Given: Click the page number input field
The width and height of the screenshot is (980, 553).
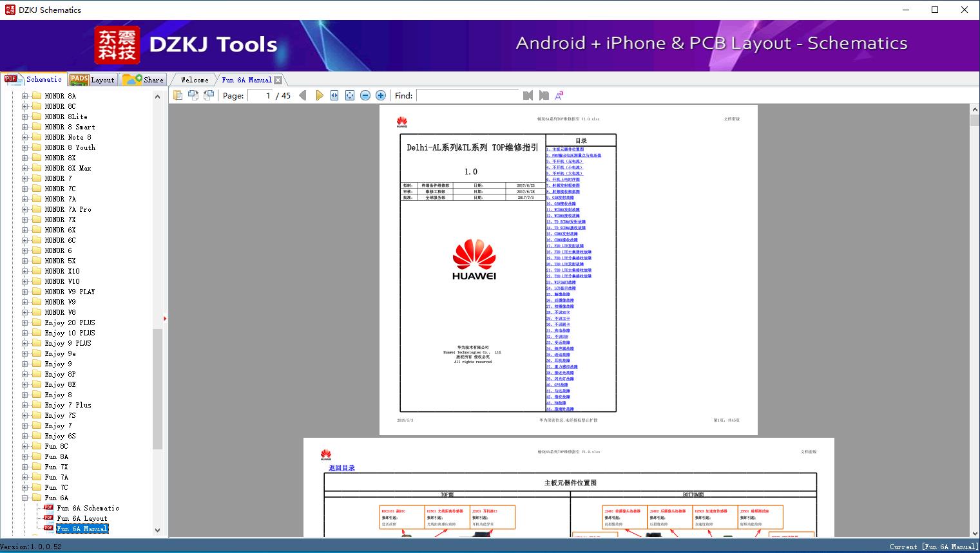Looking at the screenshot, I should 260,95.
